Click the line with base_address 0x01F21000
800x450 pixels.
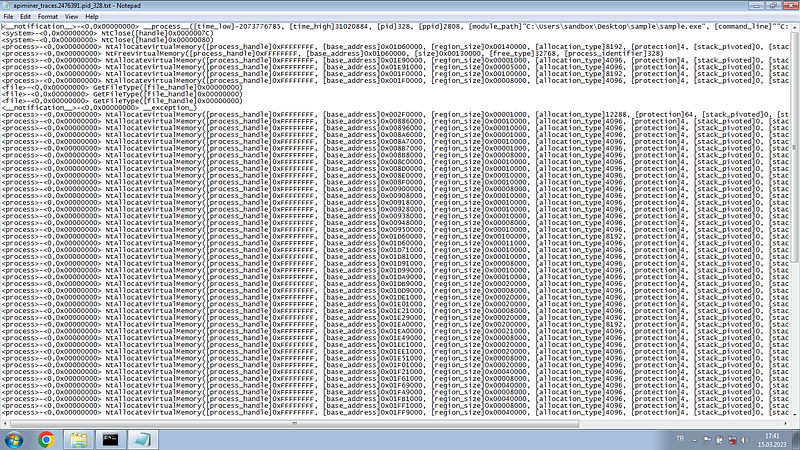[395, 371]
